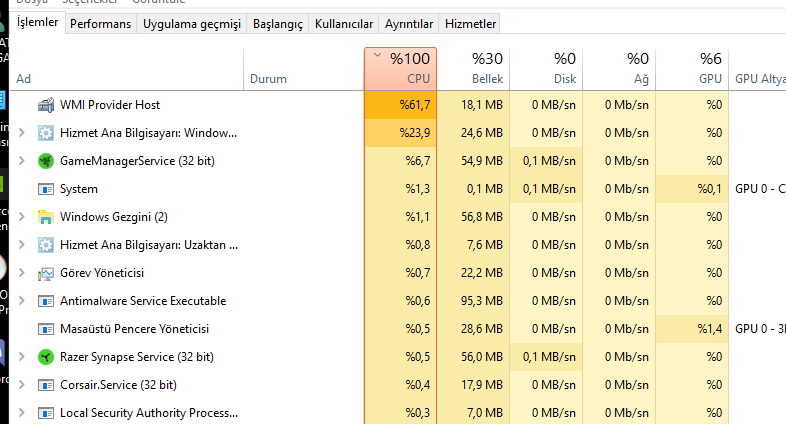Click the Local Security Authority Process icon

click(46, 413)
